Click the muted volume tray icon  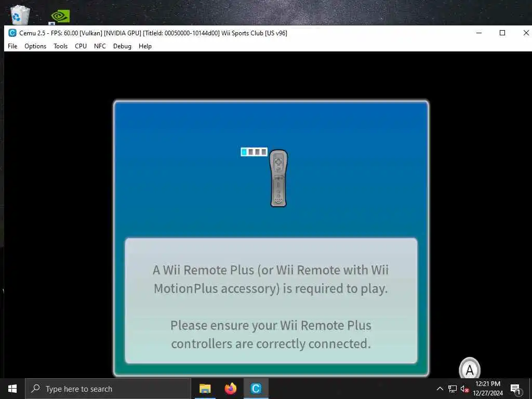click(464, 389)
